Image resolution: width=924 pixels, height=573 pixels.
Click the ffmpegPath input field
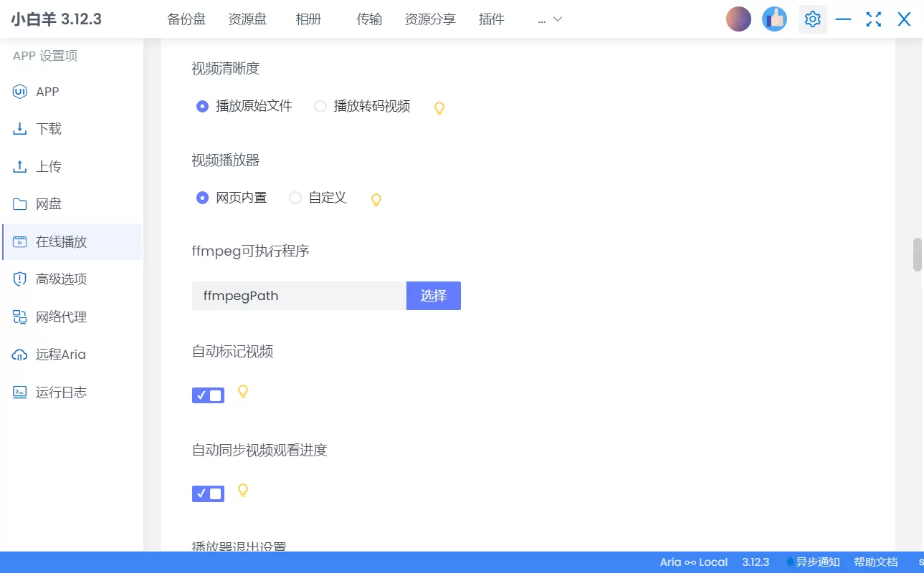click(x=297, y=295)
